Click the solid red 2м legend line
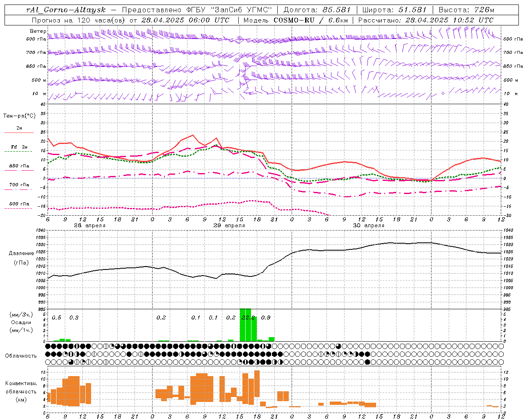This screenshot has width=525, height=420. (19, 133)
